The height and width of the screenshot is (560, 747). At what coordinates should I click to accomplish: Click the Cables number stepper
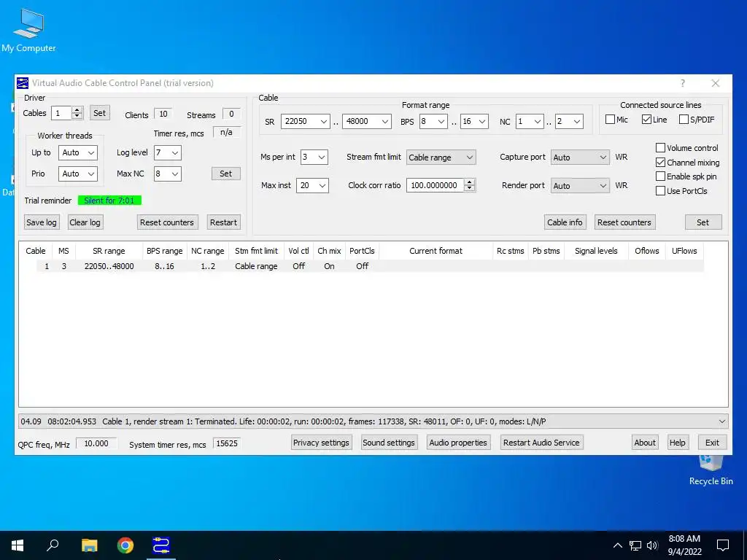[x=77, y=113]
